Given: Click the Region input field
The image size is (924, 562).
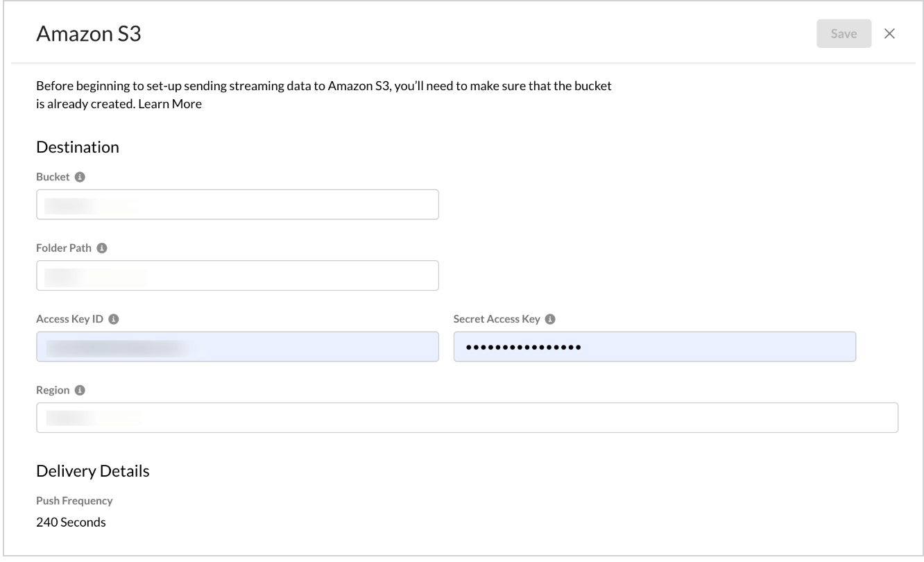Looking at the screenshot, I should click(467, 418).
